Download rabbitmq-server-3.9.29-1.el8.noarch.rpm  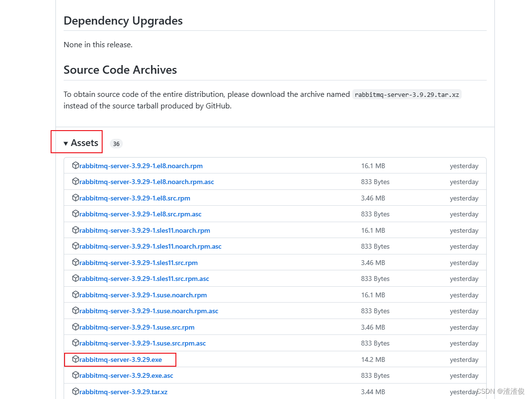[x=141, y=166]
